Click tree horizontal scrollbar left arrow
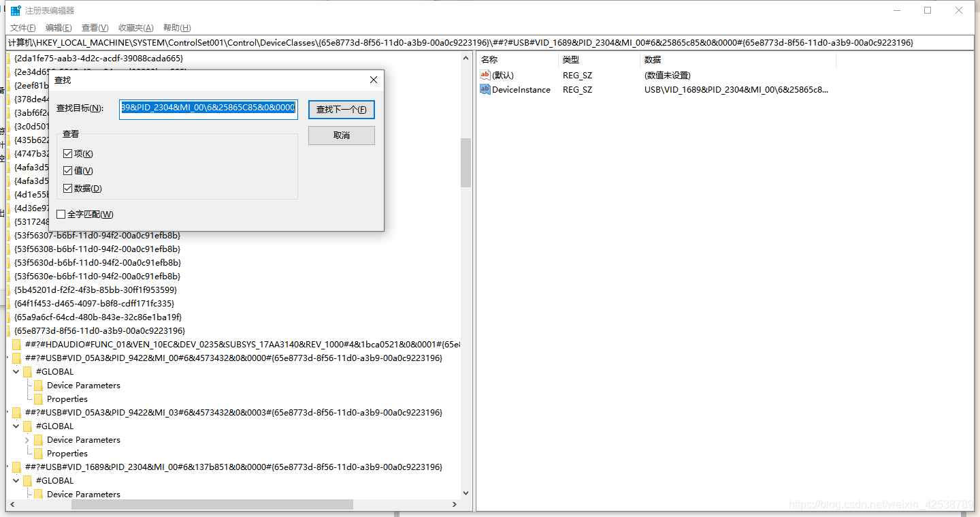 tap(12, 505)
